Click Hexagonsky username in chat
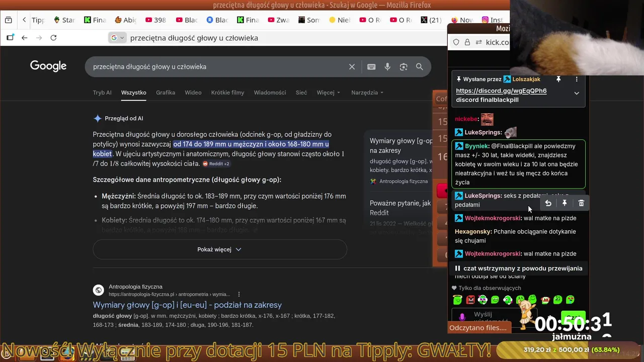 [473, 232]
